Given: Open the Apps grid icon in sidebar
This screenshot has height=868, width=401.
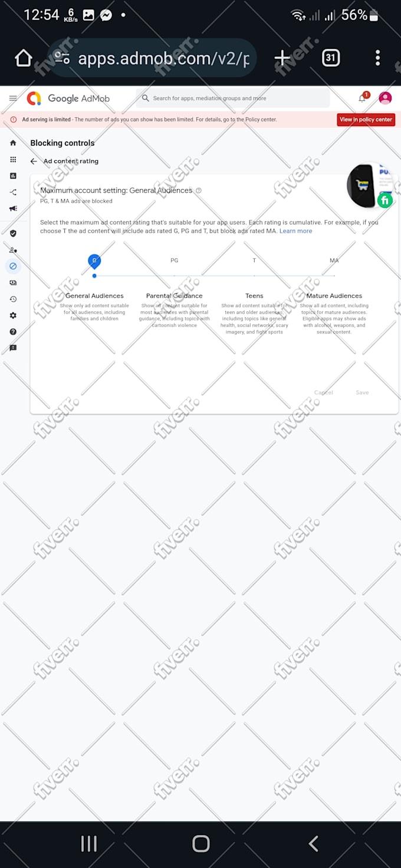Looking at the screenshot, I should click(13, 160).
